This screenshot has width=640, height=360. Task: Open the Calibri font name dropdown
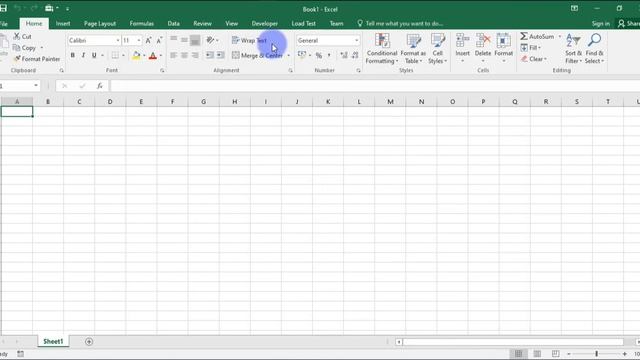pos(118,40)
